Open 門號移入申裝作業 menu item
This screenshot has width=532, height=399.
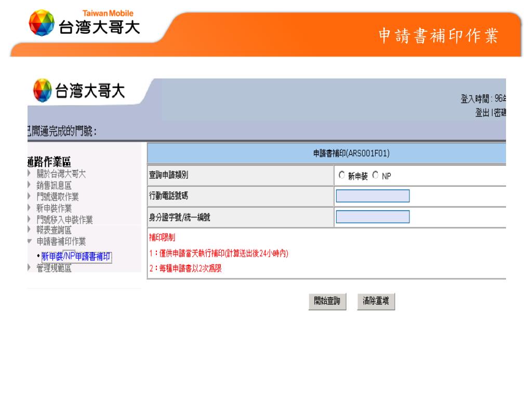64,220
